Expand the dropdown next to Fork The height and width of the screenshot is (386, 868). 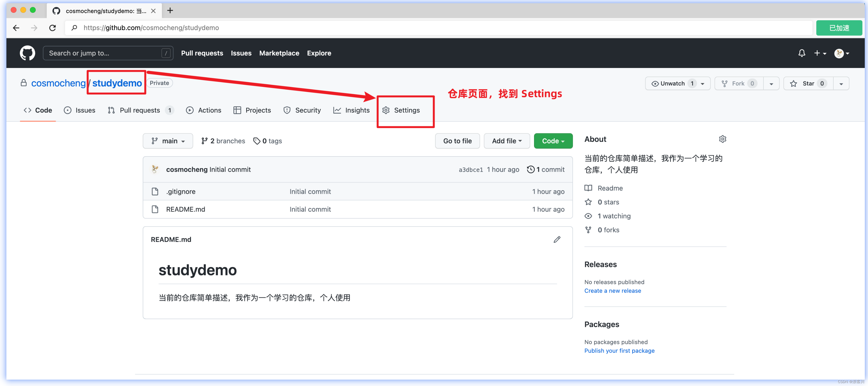[771, 83]
